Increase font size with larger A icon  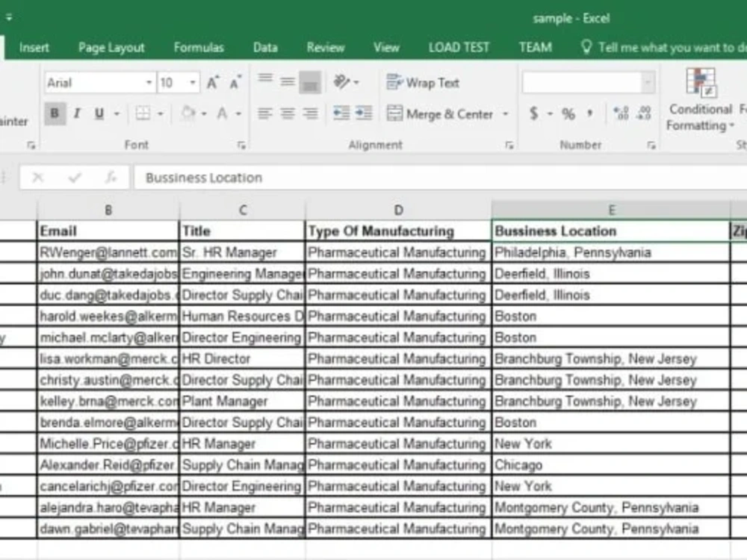click(x=213, y=83)
